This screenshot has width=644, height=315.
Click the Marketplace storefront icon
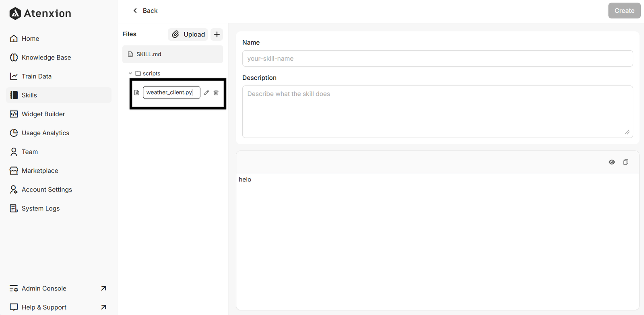[14, 171]
